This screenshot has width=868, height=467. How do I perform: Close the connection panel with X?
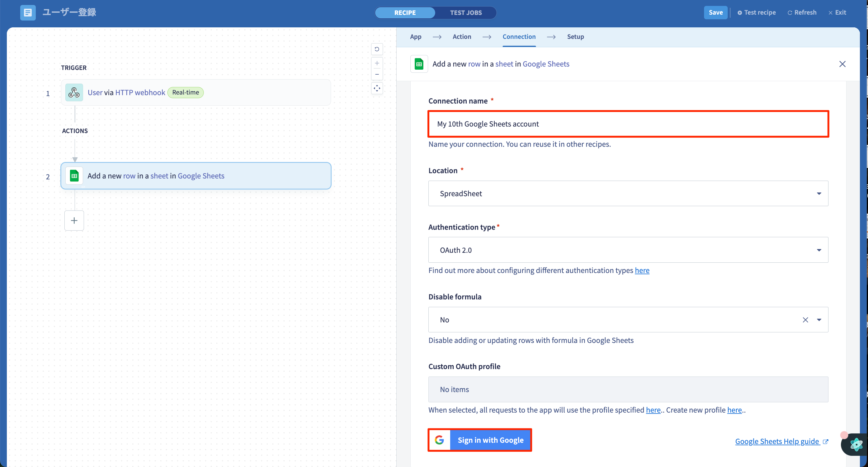click(842, 64)
